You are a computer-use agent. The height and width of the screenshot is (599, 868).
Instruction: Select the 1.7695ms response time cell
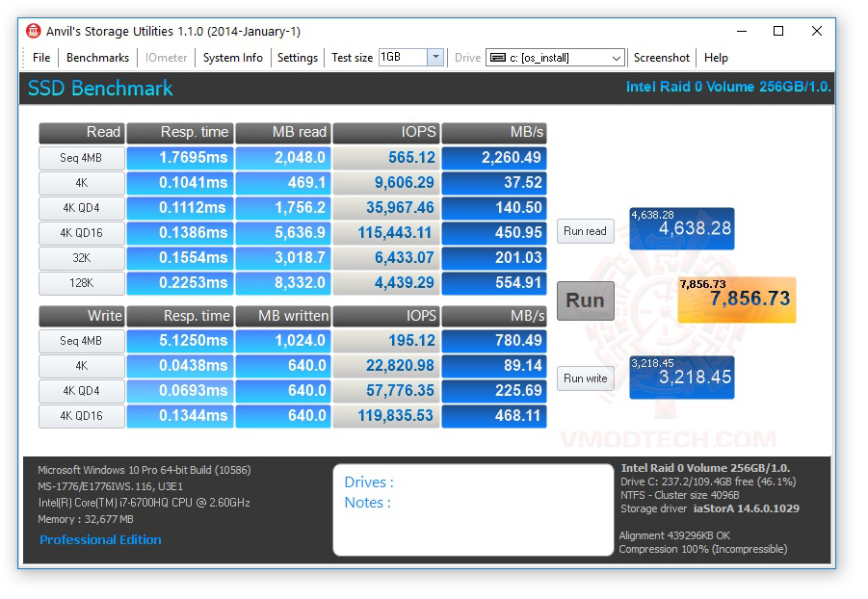180,158
